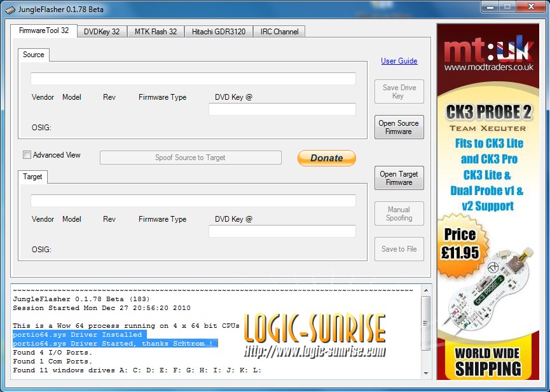Click the log scrollbar thumb
Screen dimensions: 550x392
click(426, 323)
